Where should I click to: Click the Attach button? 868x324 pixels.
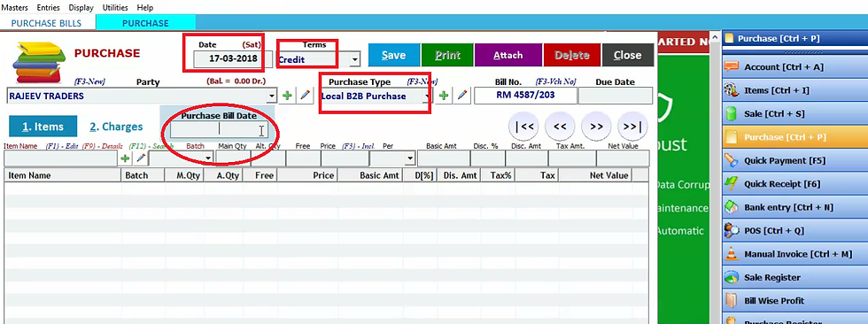pyautogui.click(x=508, y=55)
